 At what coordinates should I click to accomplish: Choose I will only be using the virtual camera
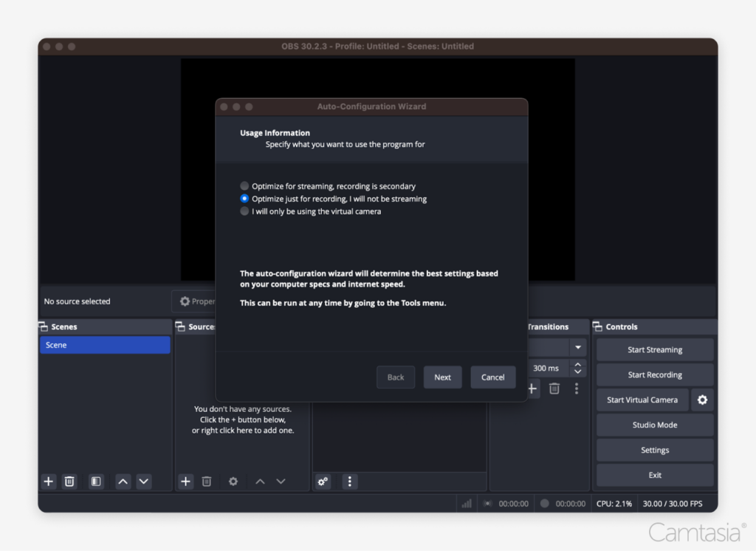pos(244,211)
